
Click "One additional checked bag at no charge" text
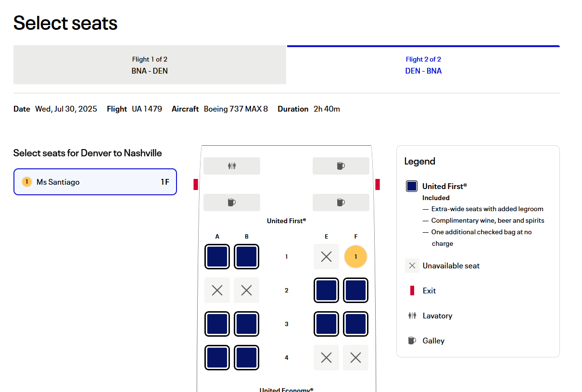481,238
